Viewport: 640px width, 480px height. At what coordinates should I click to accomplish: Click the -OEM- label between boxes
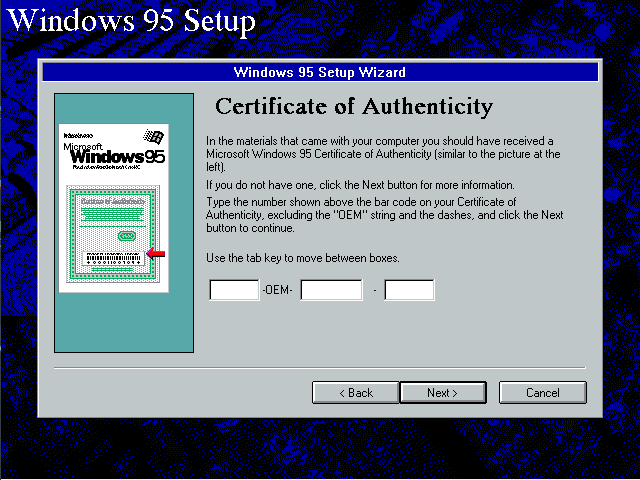[x=279, y=290]
